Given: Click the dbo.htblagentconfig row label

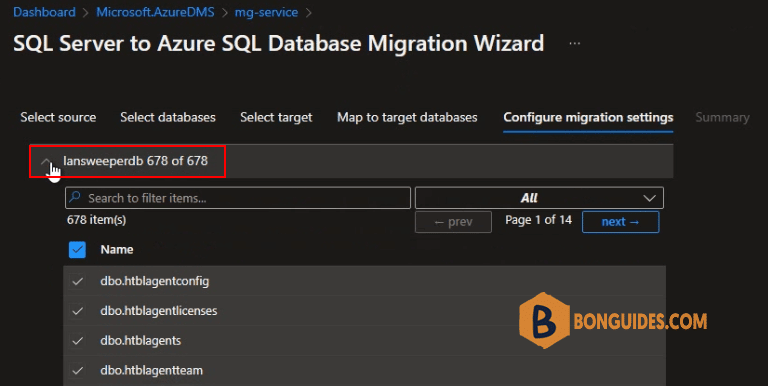Looking at the screenshot, I should tap(155, 282).
